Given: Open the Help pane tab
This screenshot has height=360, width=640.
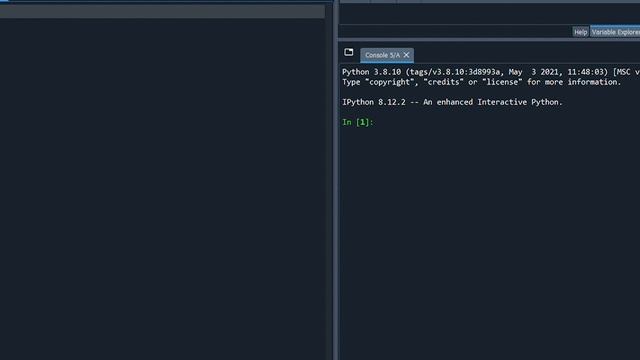Looking at the screenshot, I should pyautogui.click(x=580, y=32).
